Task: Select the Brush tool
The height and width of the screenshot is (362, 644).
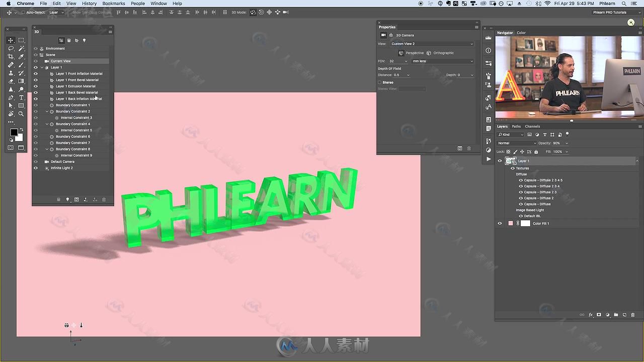Action: [21, 65]
